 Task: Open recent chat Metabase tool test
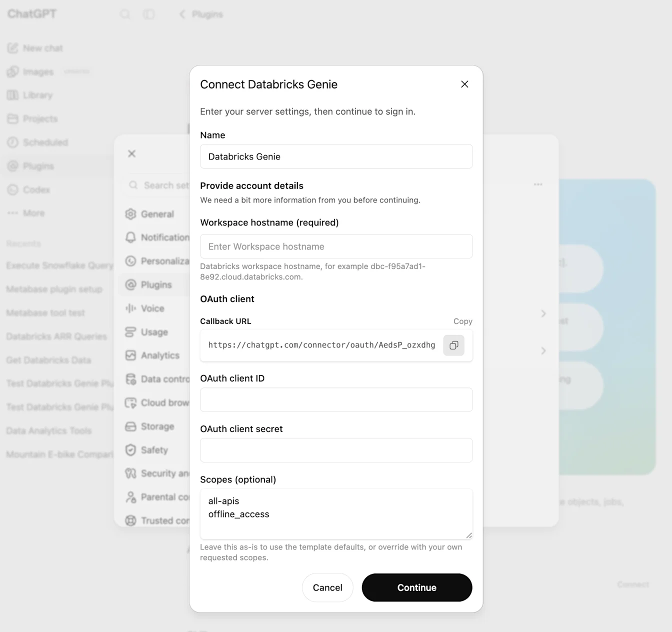click(45, 313)
